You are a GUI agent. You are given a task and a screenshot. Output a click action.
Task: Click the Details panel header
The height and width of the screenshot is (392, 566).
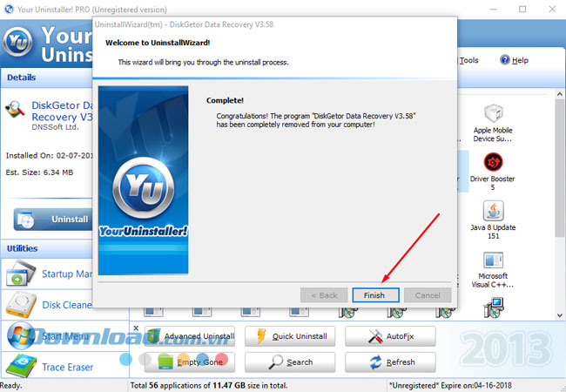click(x=46, y=78)
